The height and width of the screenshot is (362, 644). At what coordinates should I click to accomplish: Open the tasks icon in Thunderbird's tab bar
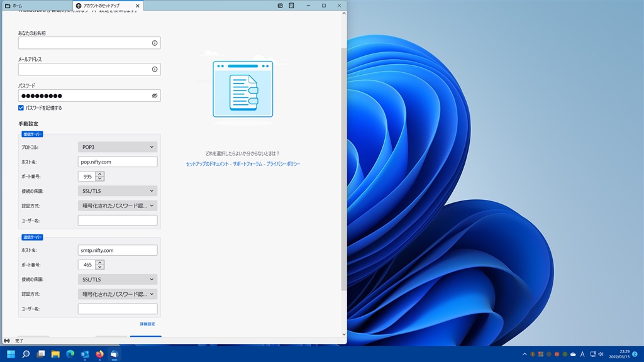tap(292, 5)
